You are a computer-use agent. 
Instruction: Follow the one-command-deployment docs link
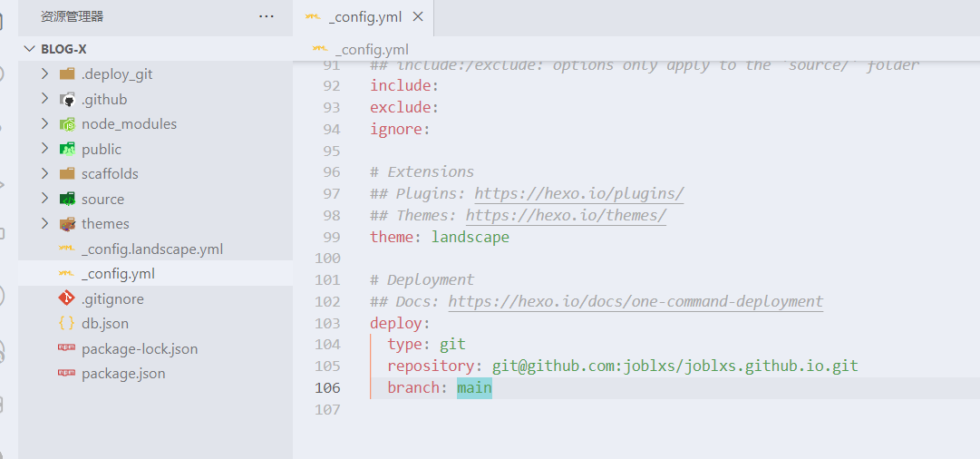coord(635,301)
